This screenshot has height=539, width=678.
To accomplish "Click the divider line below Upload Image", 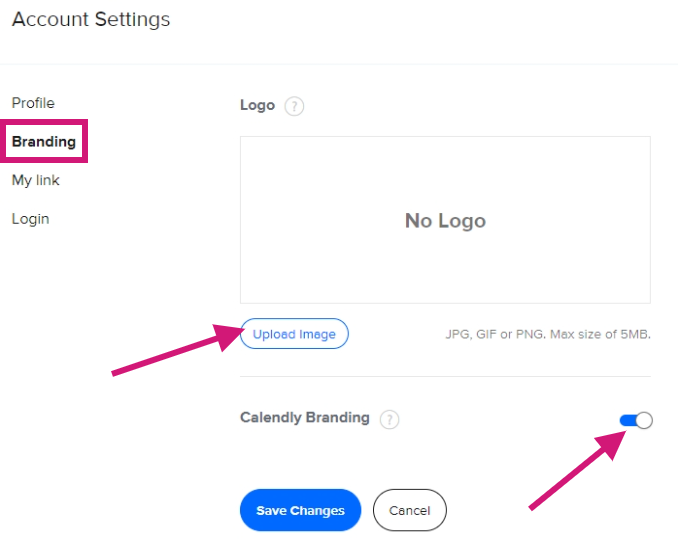I will tap(445, 376).
